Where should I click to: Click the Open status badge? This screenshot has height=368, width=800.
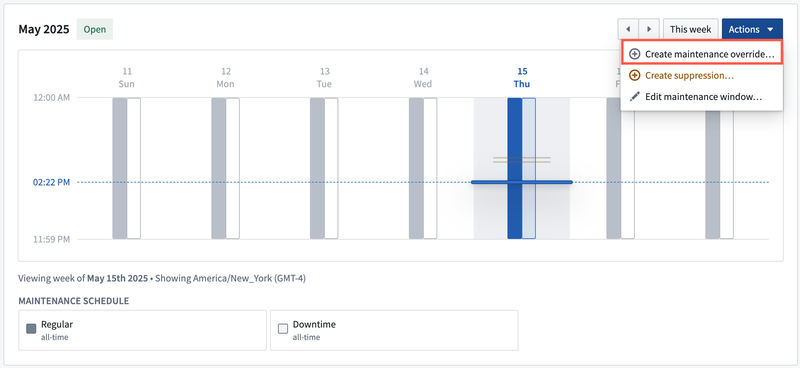[94, 29]
